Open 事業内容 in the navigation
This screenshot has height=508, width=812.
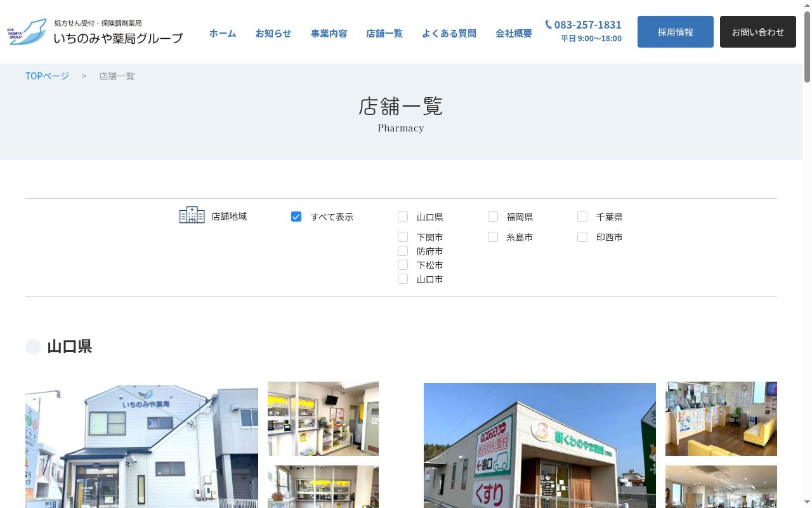[329, 33]
